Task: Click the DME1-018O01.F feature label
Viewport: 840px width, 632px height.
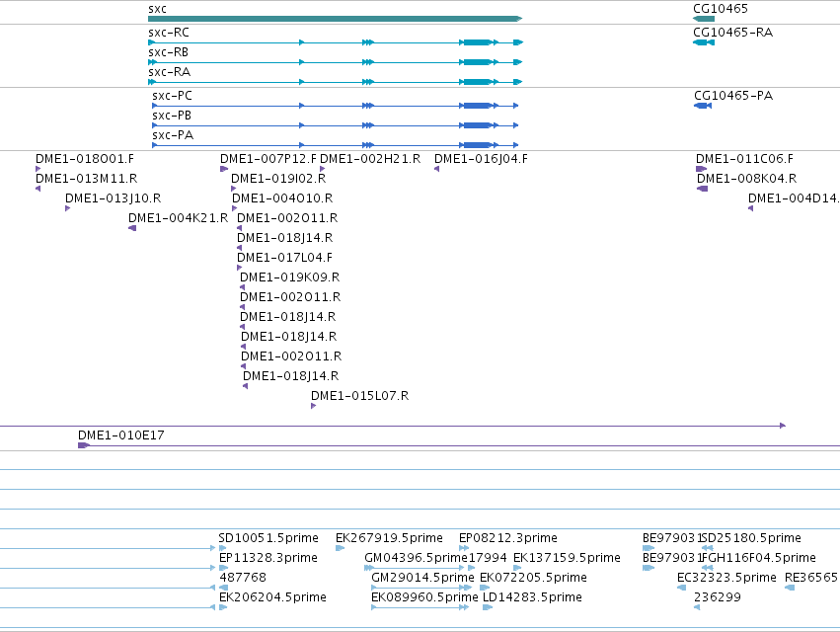Action: 85,159
